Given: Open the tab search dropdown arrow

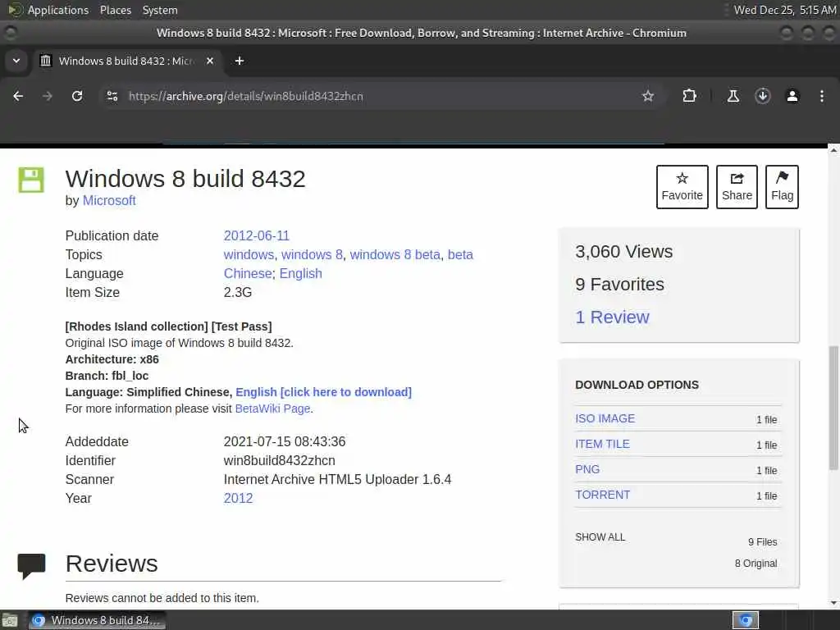Looking at the screenshot, I should click(16, 61).
